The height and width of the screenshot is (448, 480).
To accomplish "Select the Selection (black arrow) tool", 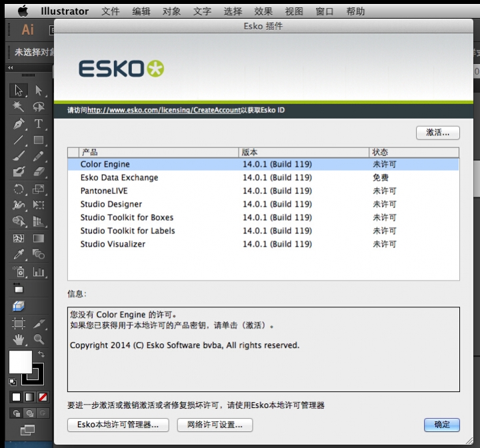I will point(19,91).
